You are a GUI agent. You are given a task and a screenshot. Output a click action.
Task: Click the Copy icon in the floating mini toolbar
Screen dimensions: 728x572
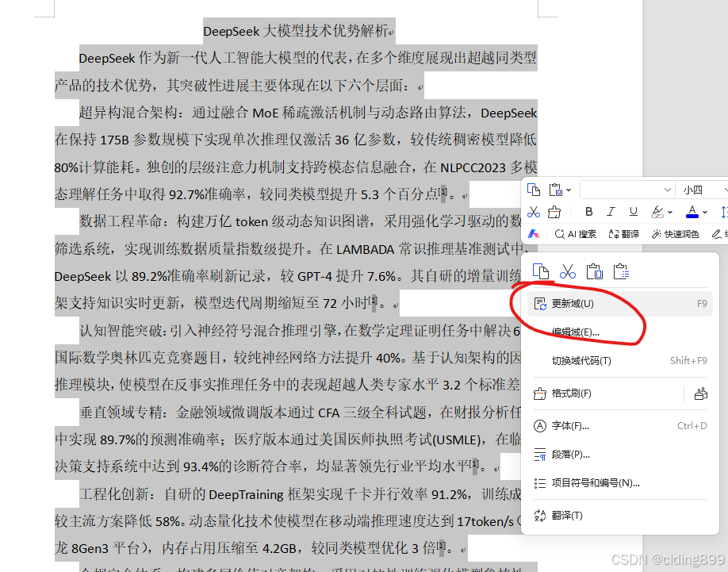click(x=534, y=190)
